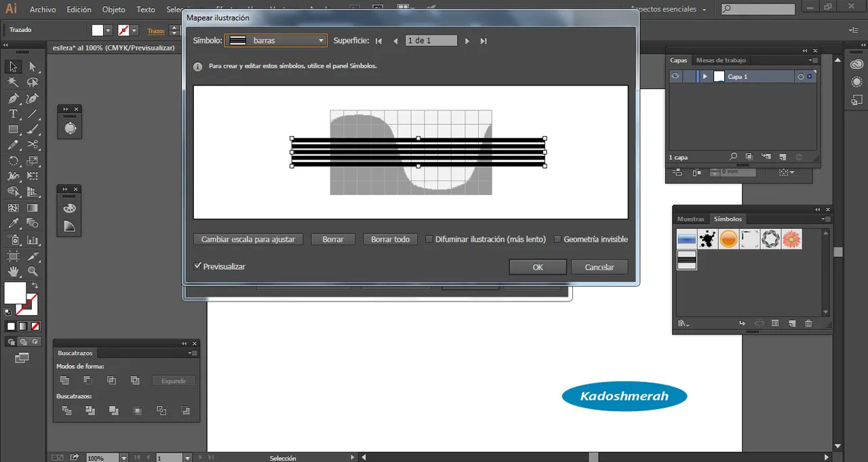The height and width of the screenshot is (462, 868).
Task: Open the Objeto menu
Action: [x=113, y=10]
